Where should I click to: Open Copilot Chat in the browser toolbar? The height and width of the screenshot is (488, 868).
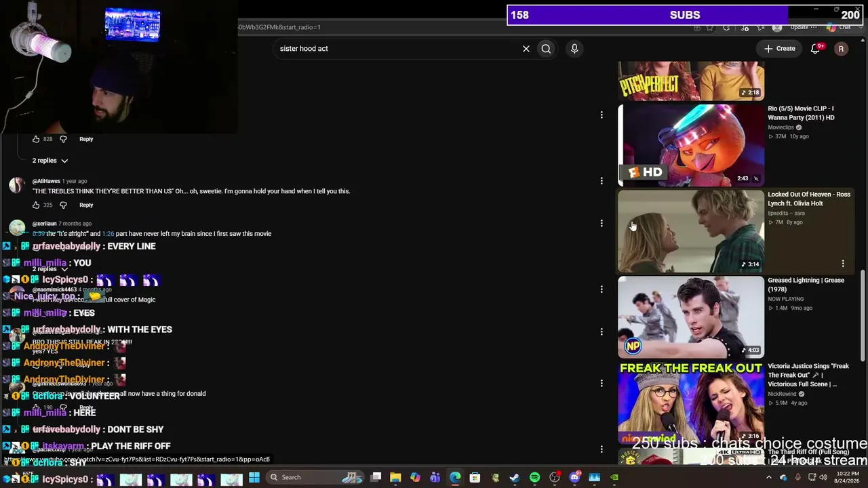click(840, 27)
